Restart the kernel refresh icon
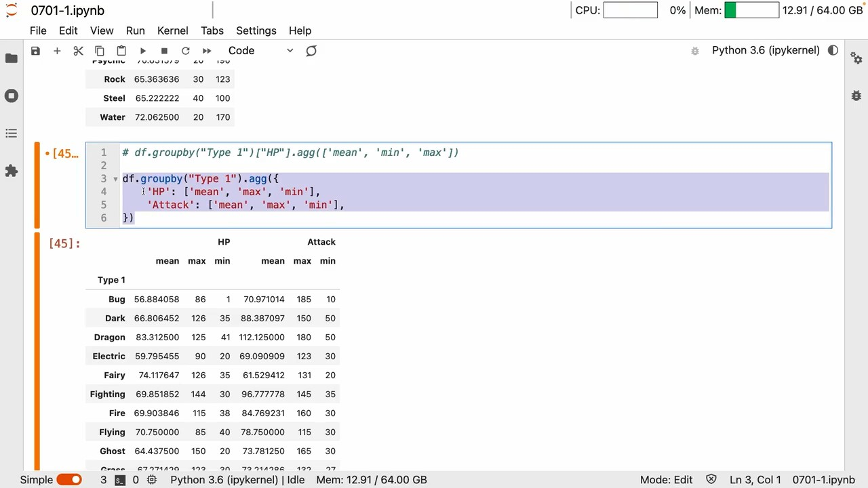868x488 pixels. (185, 51)
